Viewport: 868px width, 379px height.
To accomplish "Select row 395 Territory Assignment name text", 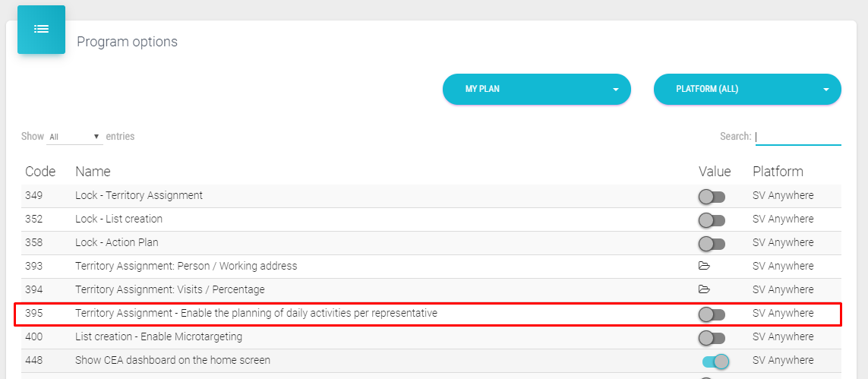I will [x=256, y=314].
